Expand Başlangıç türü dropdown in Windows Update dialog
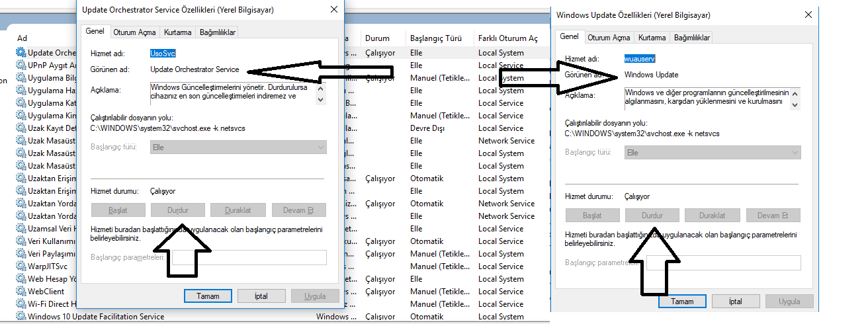The height and width of the screenshot is (324, 868). (713, 152)
